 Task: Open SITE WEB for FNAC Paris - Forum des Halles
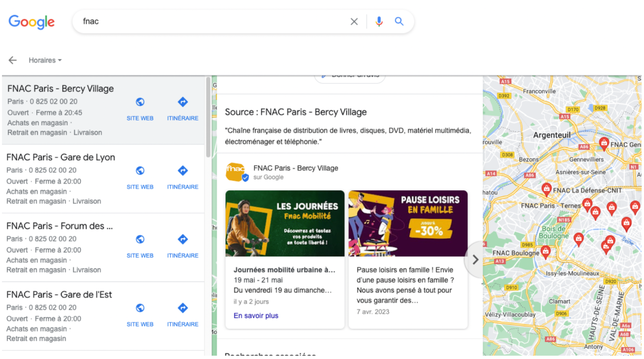[140, 245]
